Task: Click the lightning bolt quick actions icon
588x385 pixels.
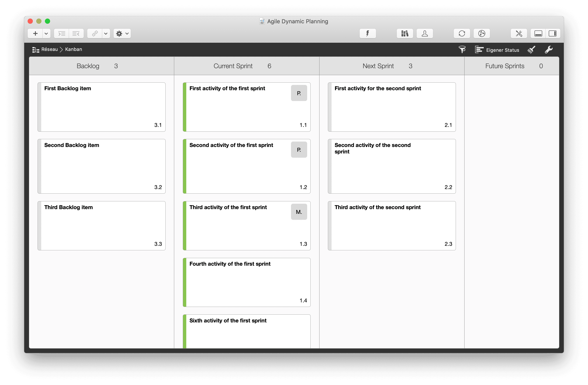Action: point(367,33)
